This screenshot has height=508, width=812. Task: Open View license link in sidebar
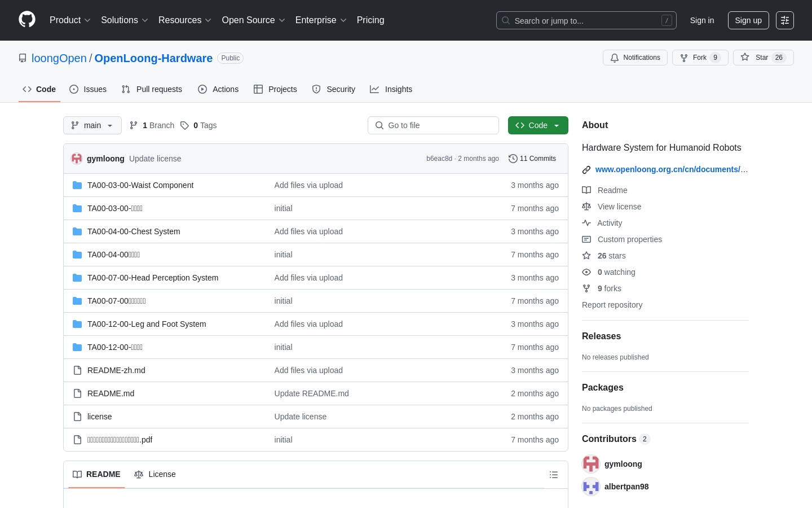(x=611, y=207)
